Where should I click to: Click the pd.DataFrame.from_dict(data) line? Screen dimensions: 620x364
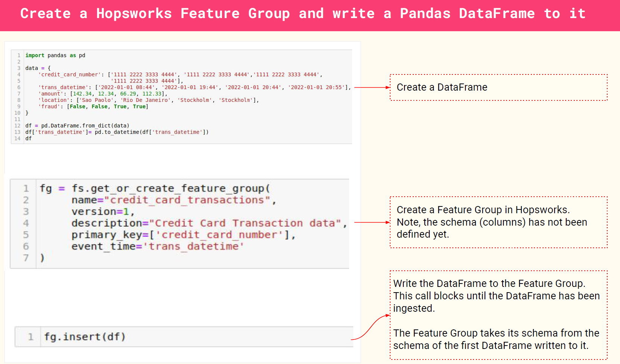click(77, 126)
